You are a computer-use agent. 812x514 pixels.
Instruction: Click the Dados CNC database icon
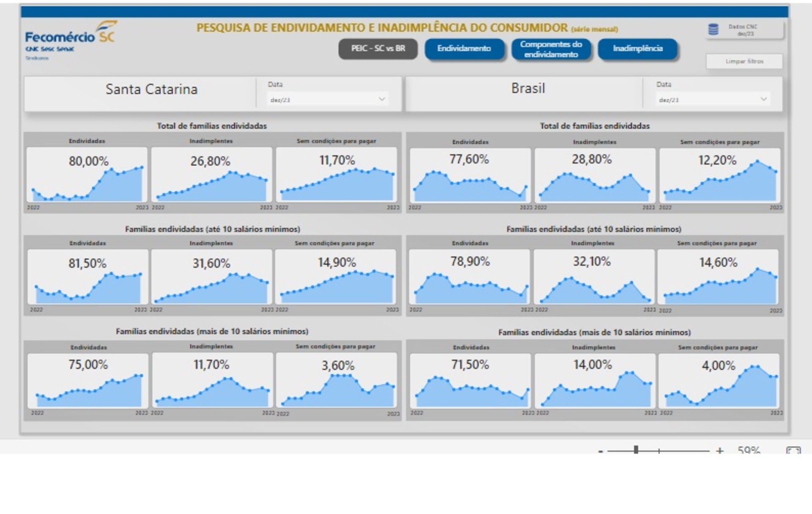click(713, 30)
